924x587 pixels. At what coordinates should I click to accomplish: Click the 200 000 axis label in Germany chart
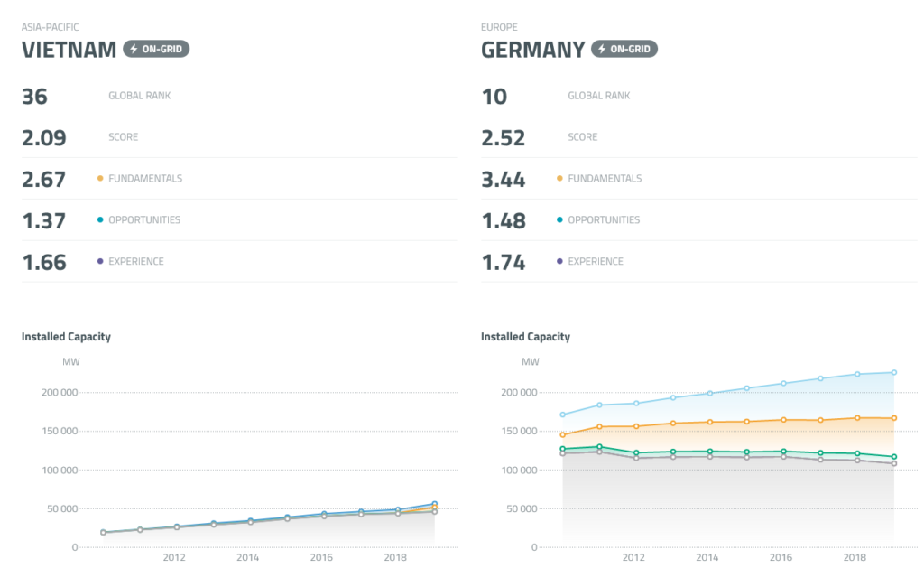[x=519, y=392]
